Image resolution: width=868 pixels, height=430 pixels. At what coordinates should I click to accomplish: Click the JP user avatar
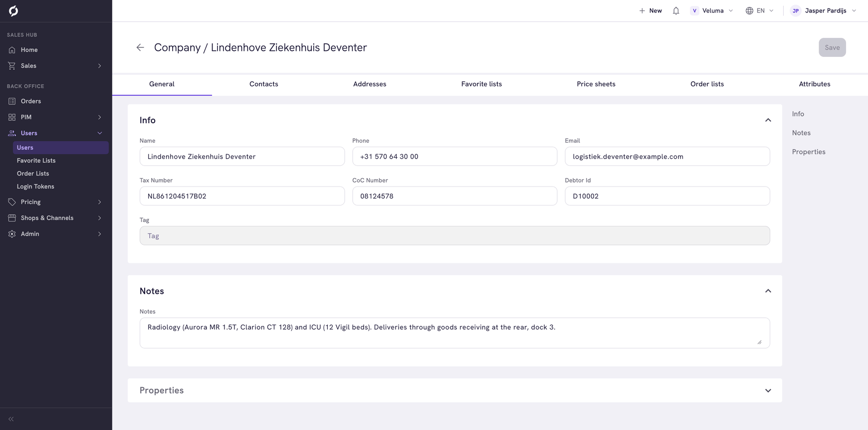(796, 10)
